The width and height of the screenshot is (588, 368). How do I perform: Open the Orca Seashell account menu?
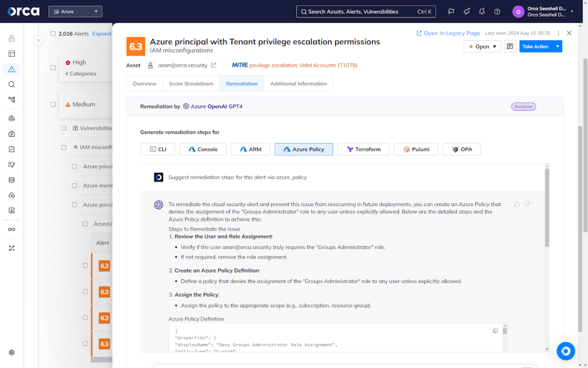(543, 11)
